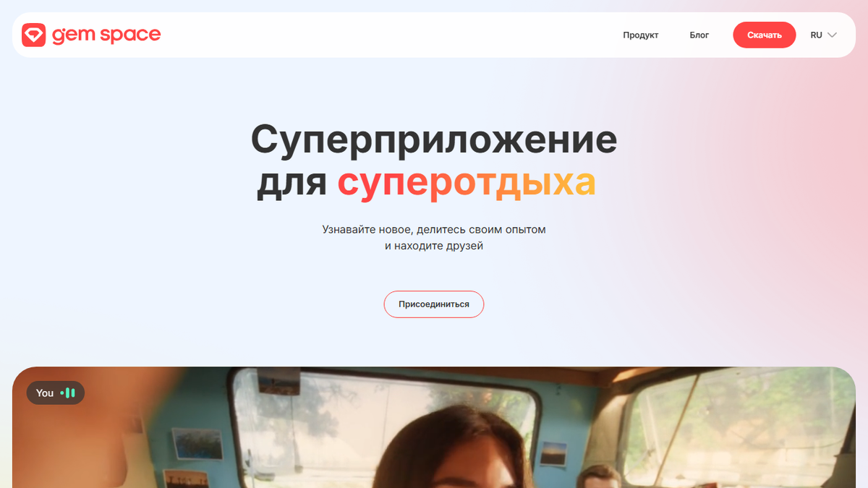Click the word "для" in the headline

(292, 184)
